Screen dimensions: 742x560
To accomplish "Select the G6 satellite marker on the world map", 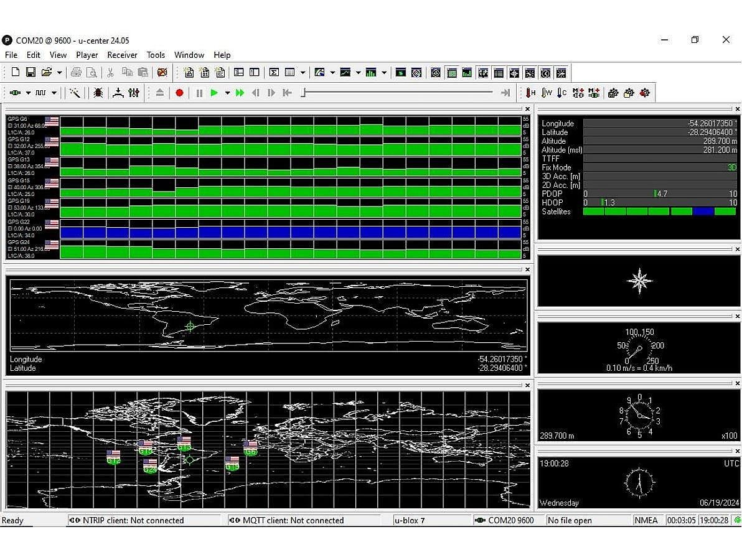I will (x=250, y=447).
